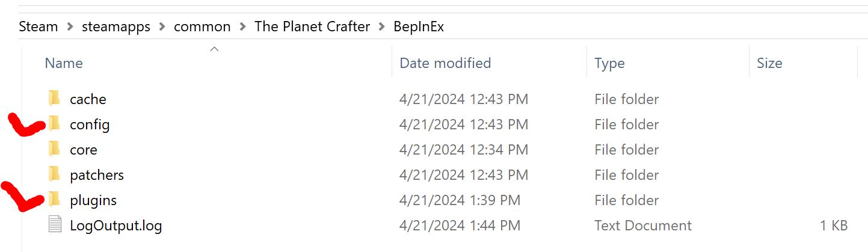Sort by Date modified column header

[x=445, y=63]
